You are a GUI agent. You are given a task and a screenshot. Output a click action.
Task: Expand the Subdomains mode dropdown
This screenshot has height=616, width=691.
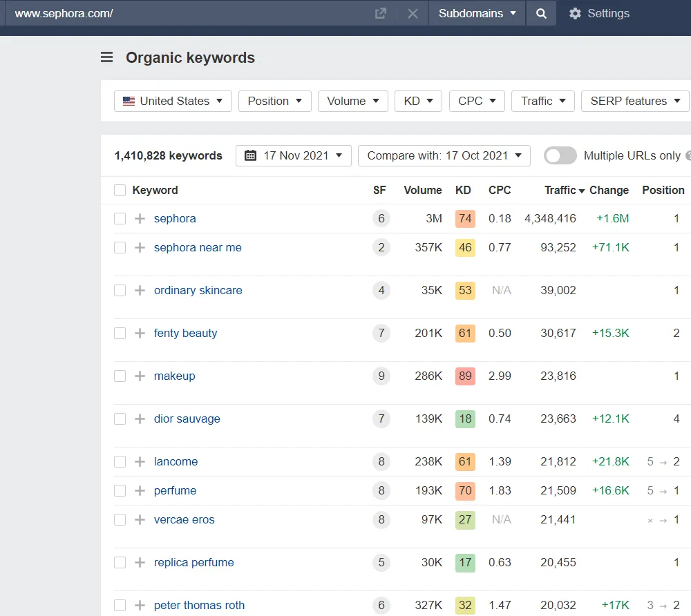(477, 14)
